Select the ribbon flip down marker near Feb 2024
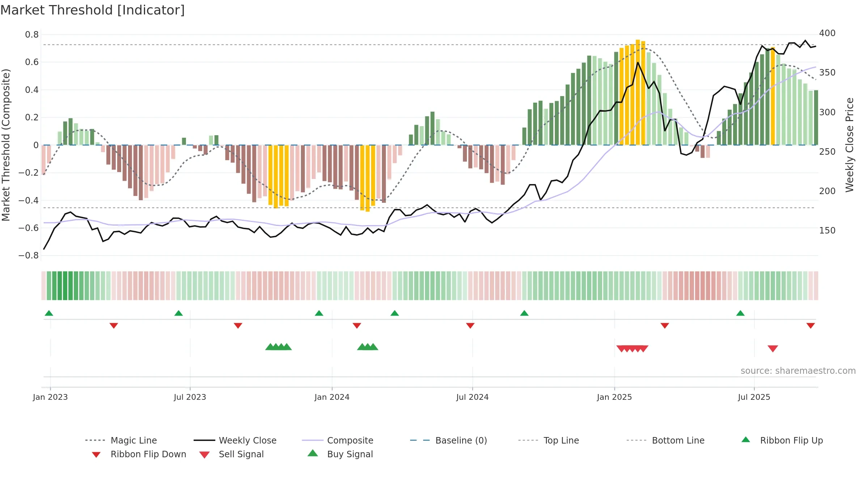Viewport: 868px width, 488px height. coord(357,326)
